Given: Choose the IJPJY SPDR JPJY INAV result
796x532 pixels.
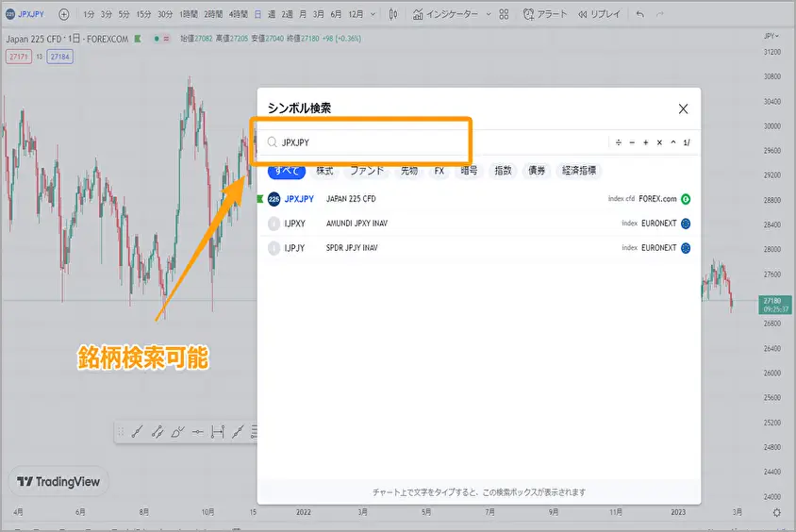Looking at the screenshot, I should click(479, 248).
